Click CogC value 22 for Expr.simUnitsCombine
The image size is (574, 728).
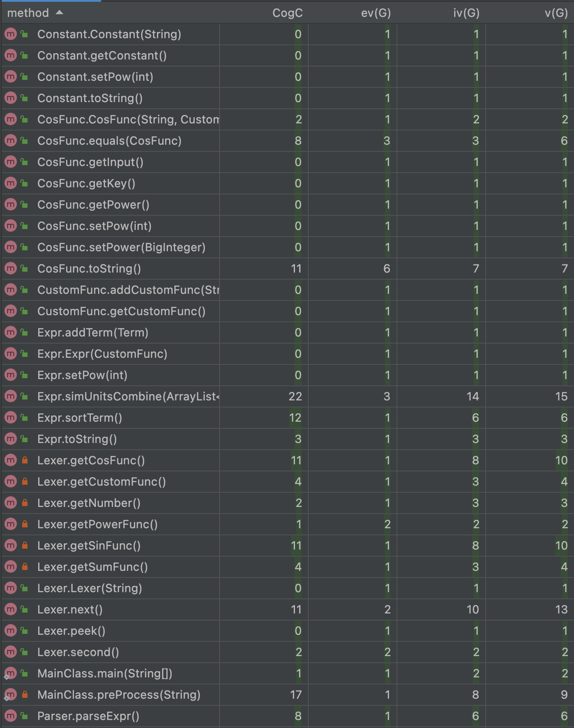click(x=295, y=396)
